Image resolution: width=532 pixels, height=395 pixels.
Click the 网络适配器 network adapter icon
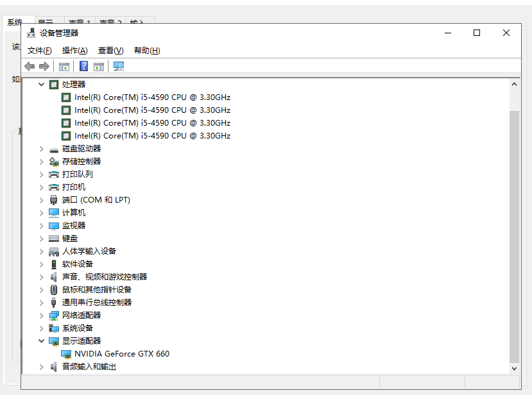pyautogui.click(x=54, y=315)
